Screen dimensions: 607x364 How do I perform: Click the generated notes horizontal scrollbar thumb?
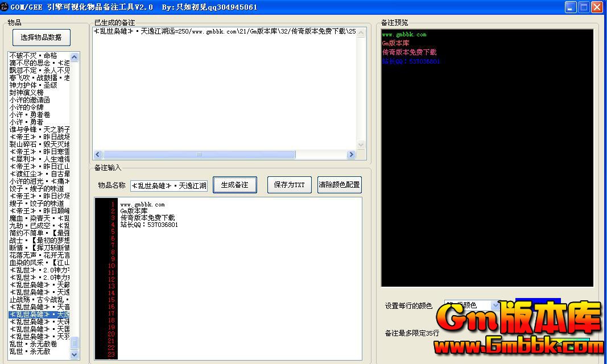199,155
